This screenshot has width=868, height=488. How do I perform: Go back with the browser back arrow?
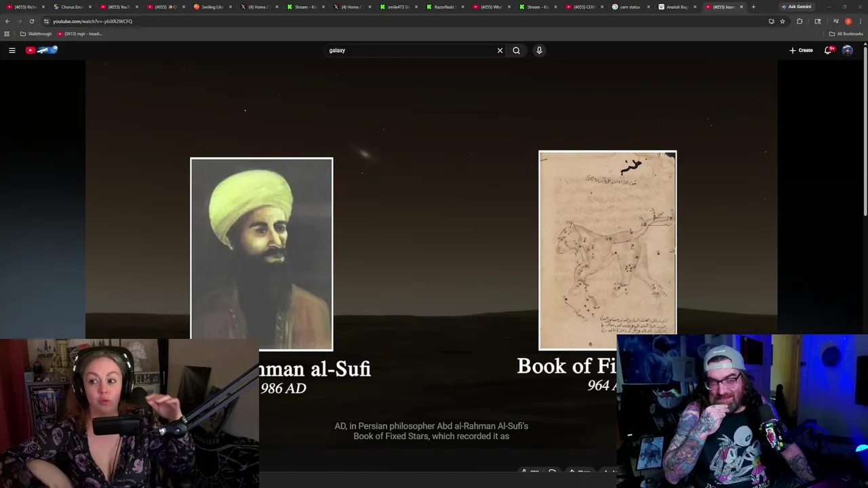coord(7,21)
